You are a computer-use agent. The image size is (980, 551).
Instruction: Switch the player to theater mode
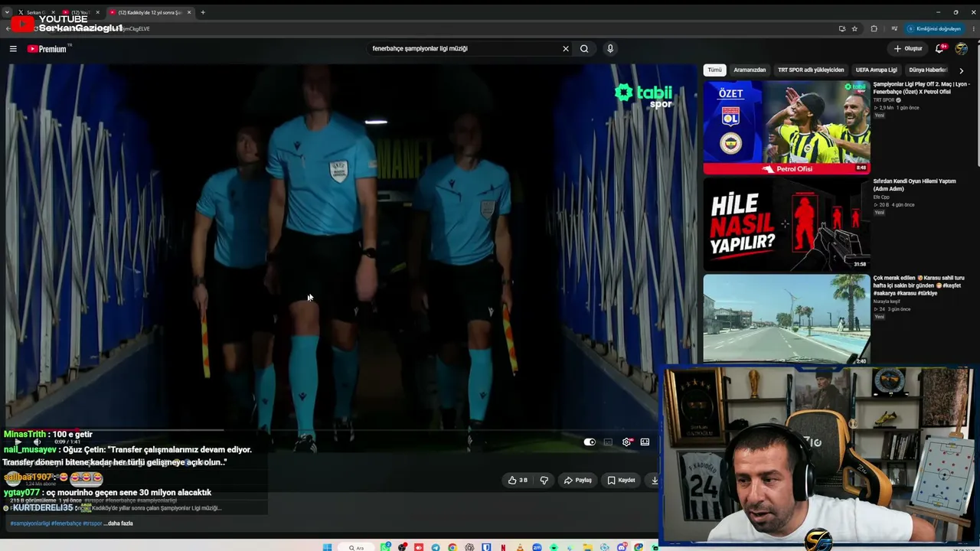point(645,442)
